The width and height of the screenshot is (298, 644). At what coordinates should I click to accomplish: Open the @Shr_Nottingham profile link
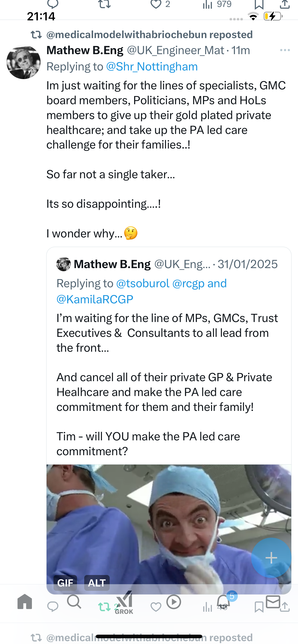pos(152,67)
